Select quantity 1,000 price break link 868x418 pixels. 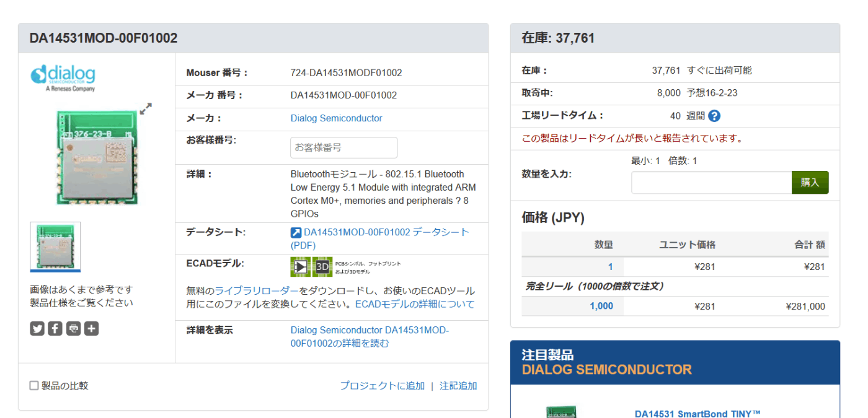coord(601,306)
